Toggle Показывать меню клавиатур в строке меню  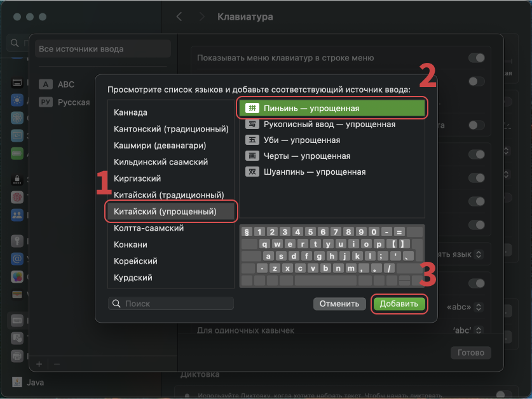476,58
